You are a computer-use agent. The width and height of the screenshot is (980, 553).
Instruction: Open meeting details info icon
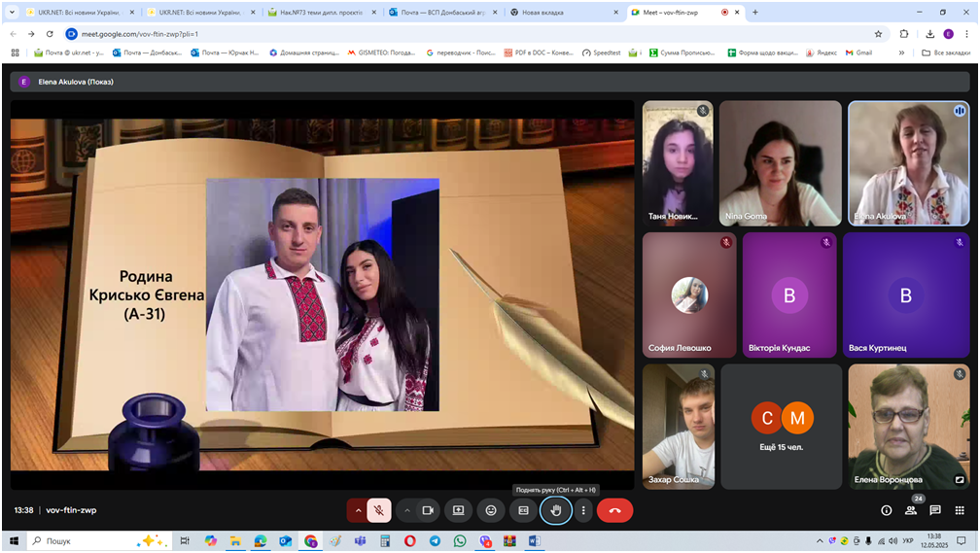click(x=887, y=510)
